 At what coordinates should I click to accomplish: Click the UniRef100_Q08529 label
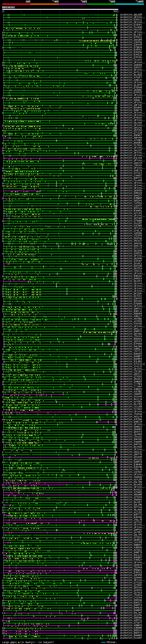coord(131,254)
